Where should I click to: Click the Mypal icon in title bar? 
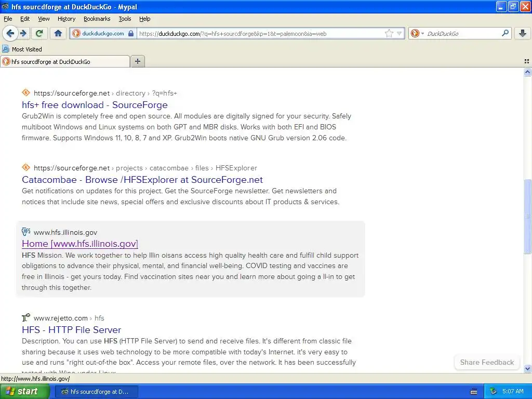click(x=5, y=6)
